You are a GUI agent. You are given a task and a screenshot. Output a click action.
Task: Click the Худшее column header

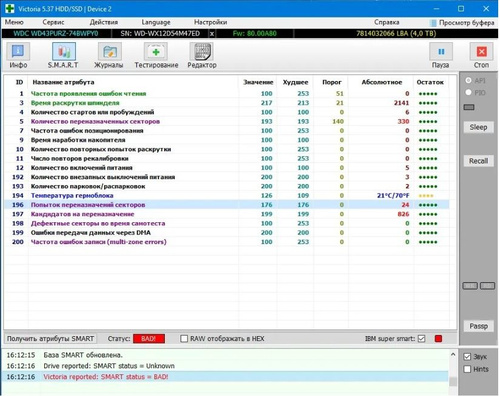[295, 82]
